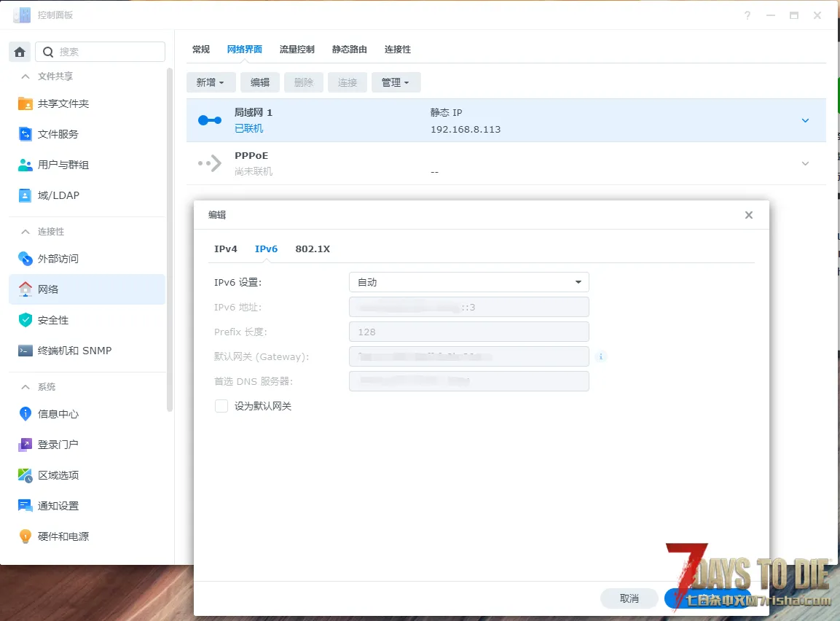This screenshot has width=840, height=621.
Task: Switch to 802.1X tab
Action: point(313,249)
